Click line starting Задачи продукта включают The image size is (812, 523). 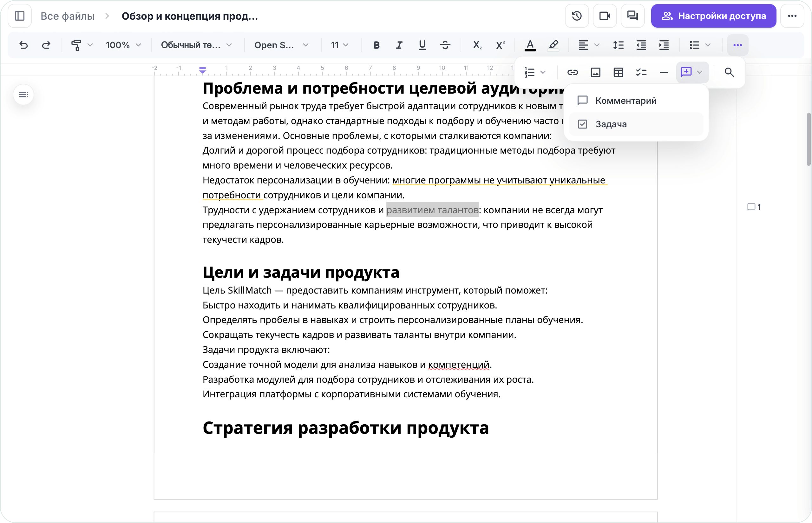(266, 350)
